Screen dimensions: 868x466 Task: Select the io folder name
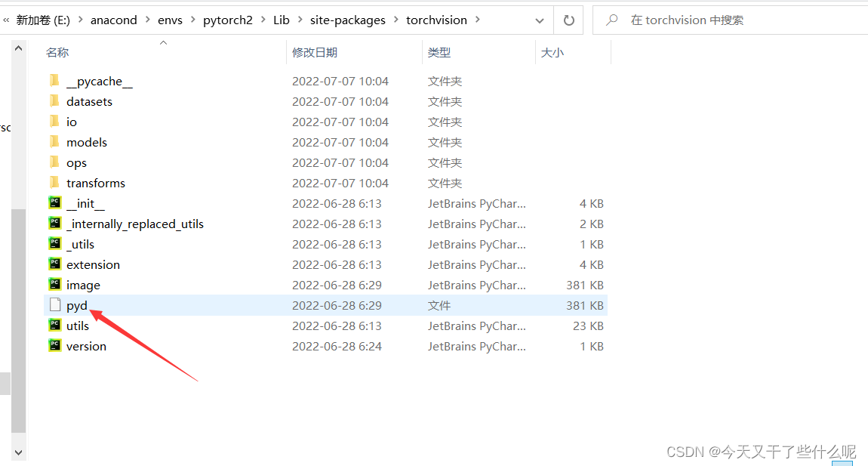pyautogui.click(x=72, y=122)
